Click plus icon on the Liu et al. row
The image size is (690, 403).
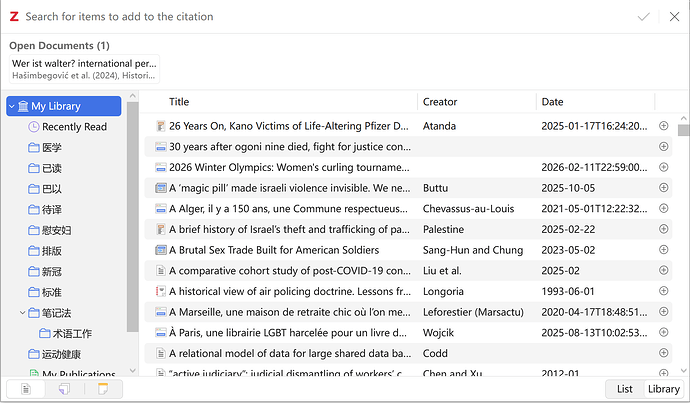tap(664, 271)
